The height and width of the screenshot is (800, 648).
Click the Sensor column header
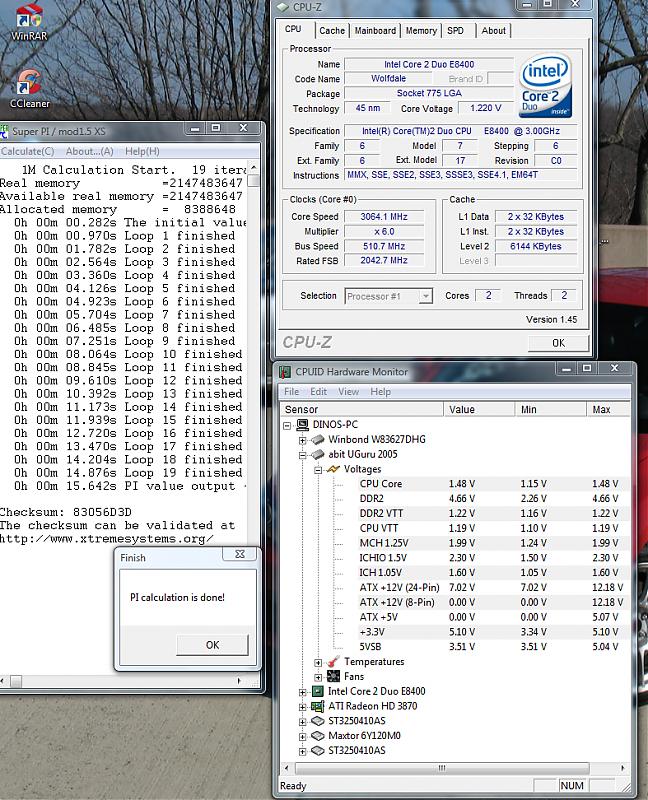[362, 409]
